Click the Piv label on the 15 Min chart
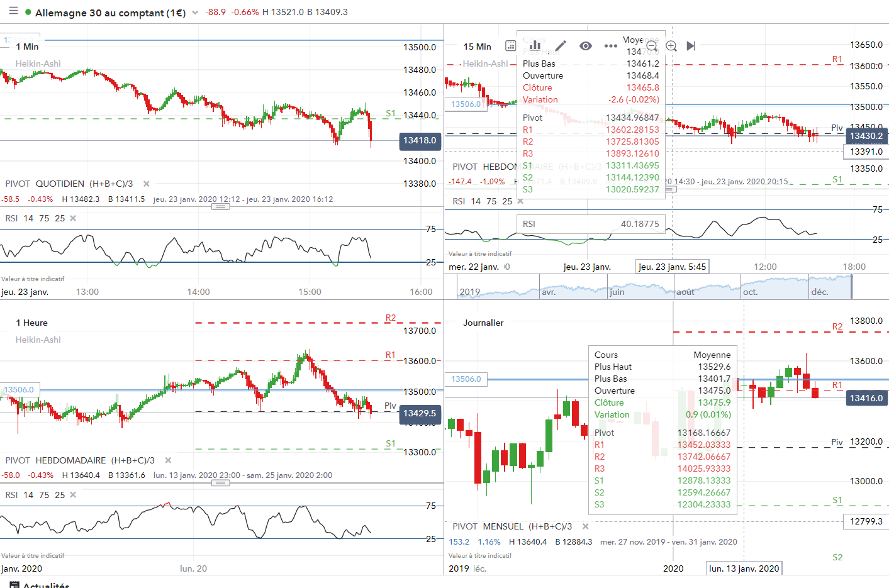Image resolution: width=889 pixels, height=588 pixels. point(837,128)
